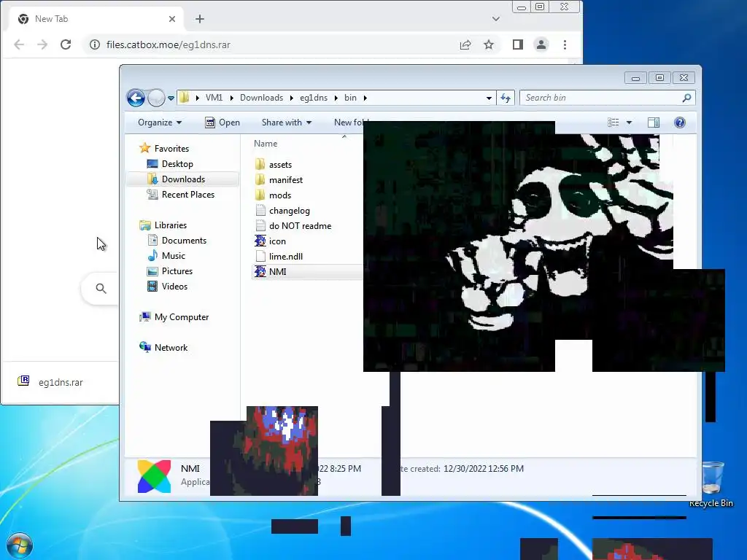Reload the Chrome page
Screen dimensions: 747x560
tap(66, 44)
